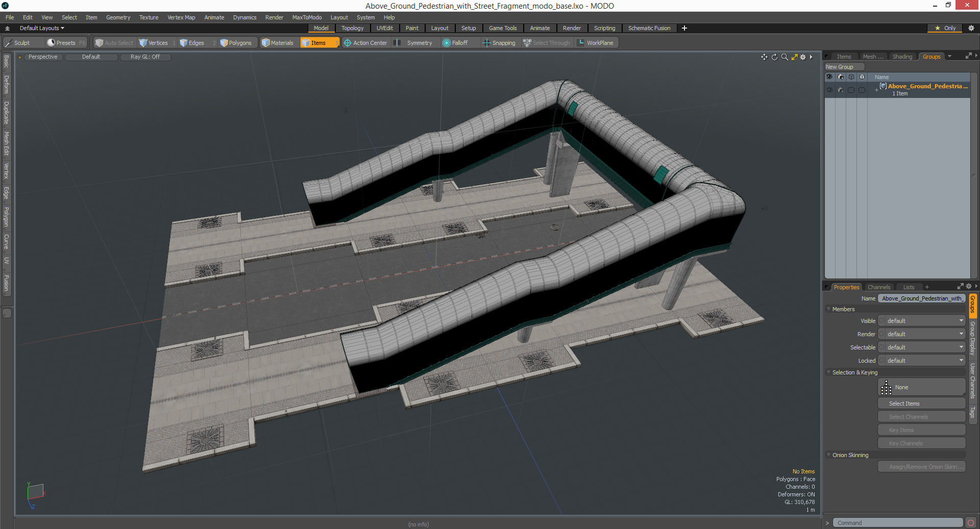Toggle the Render channel circle
Screen dimensions: 980x529
coord(881,334)
